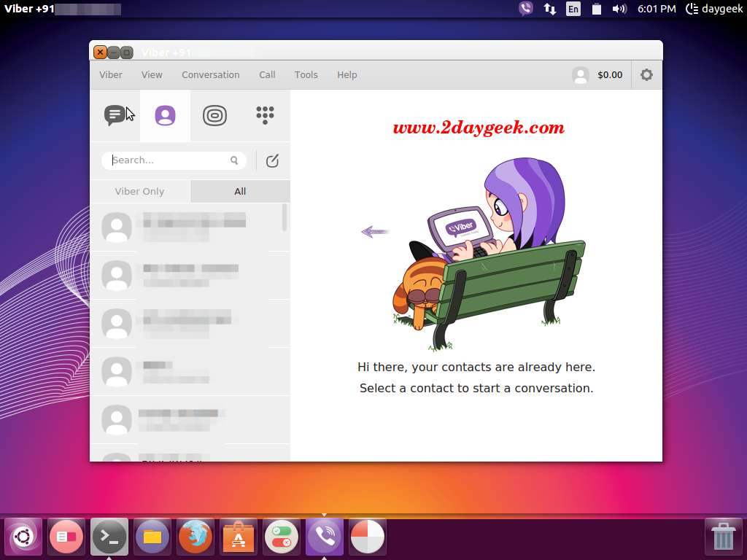Switch to the contacts view icon
747x560 pixels.
pyautogui.click(x=166, y=115)
